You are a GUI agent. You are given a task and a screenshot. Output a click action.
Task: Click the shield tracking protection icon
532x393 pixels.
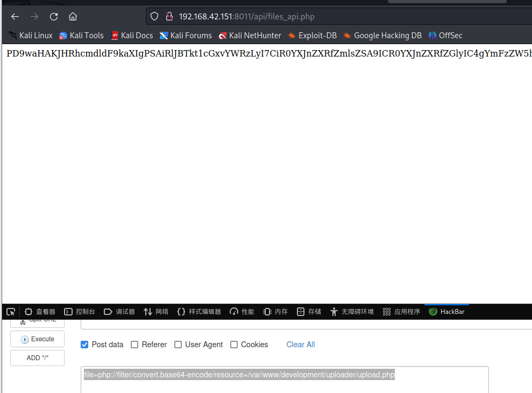coord(154,16)
